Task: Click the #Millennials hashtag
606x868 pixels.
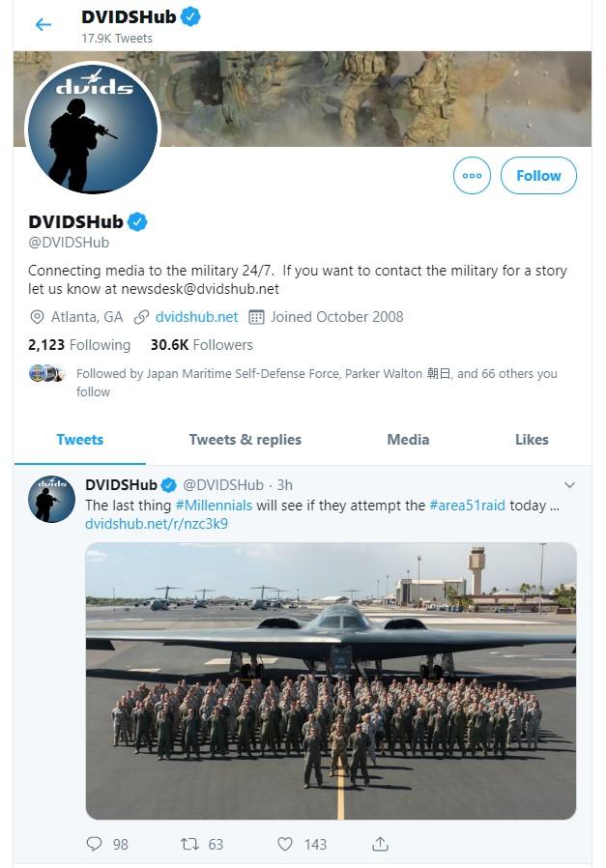Action: (214, 506)
